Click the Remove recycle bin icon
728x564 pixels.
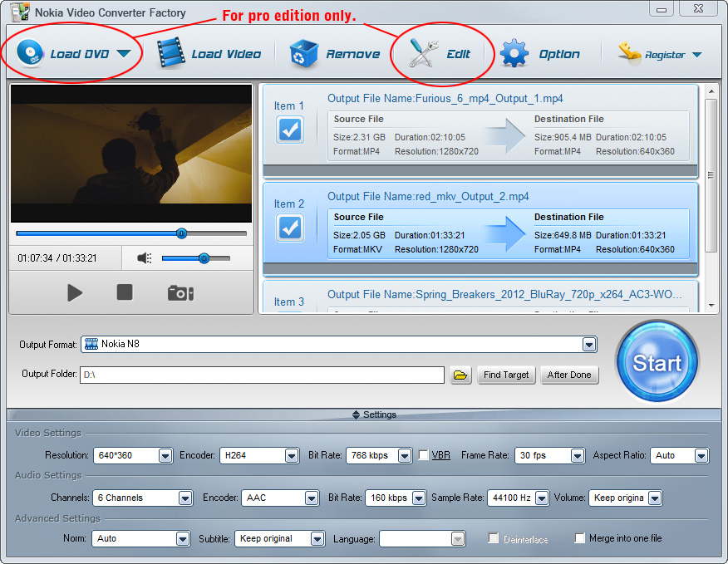[303, 54]
